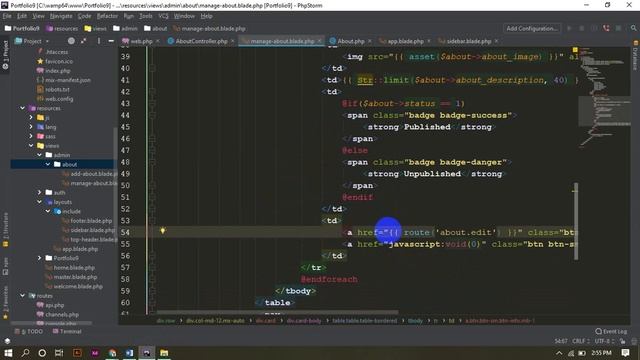
Task: Open the Navigate menu
Action: [x=61, y=16]
